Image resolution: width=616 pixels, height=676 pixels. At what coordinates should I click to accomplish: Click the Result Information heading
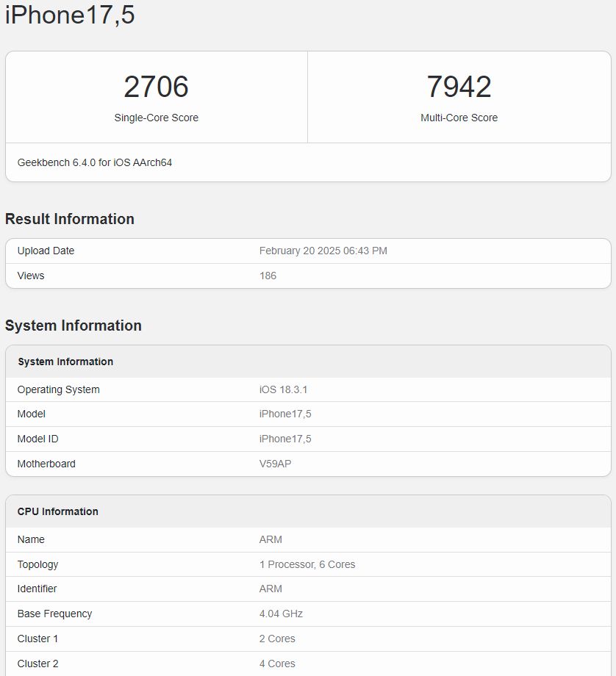click(x=69, y=219)
